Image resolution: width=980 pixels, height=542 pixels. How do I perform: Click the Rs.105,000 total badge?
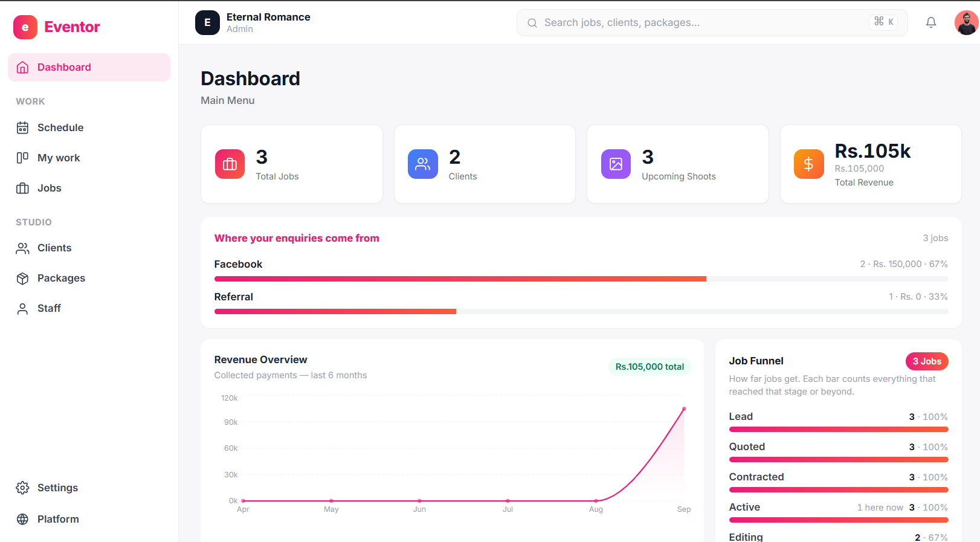[650, 367]
